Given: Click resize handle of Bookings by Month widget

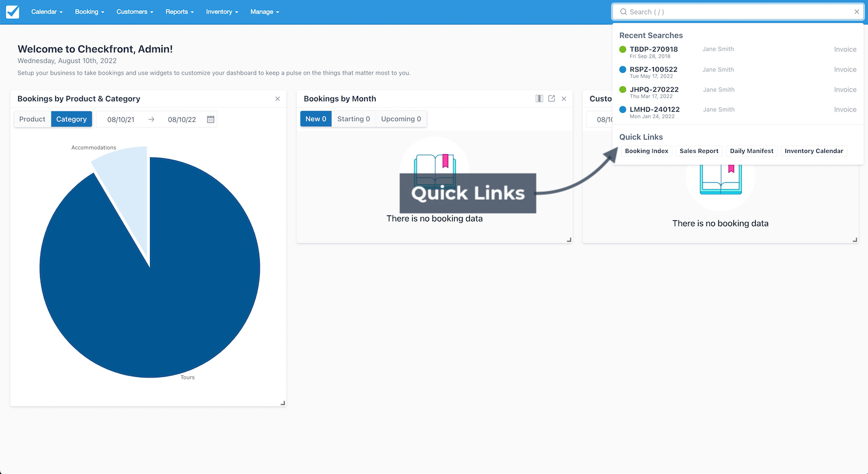Looking at the screenshot, I should tap(569, 240).
